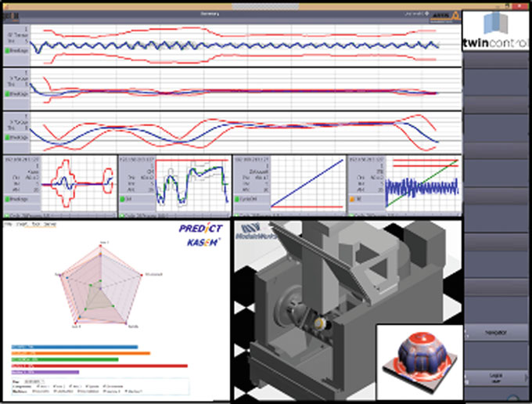
Task: Click the orange warning icon in header
Action: tap(455, 14)
